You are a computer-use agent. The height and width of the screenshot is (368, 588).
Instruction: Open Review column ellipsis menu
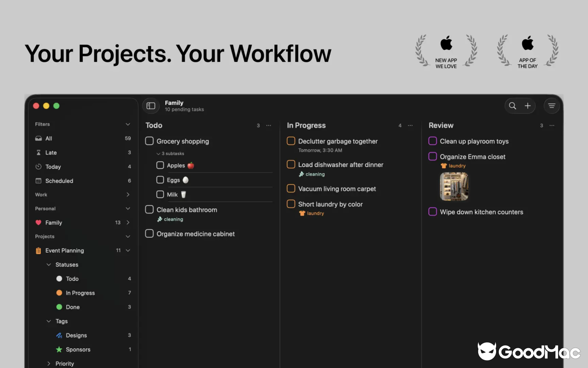[552, 126]
